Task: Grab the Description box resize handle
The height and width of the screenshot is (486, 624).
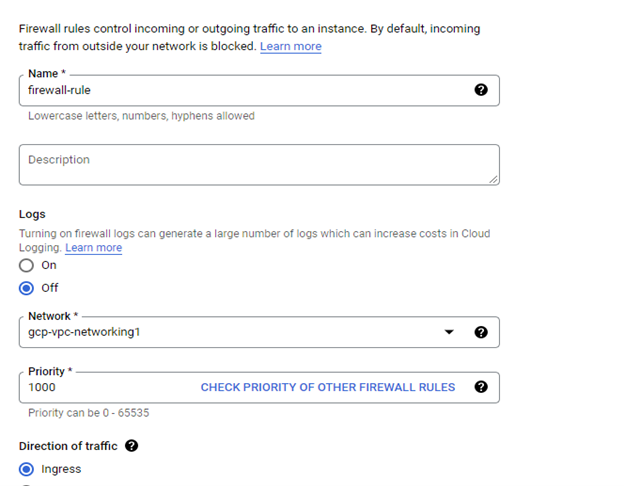Action: point(493,180)
